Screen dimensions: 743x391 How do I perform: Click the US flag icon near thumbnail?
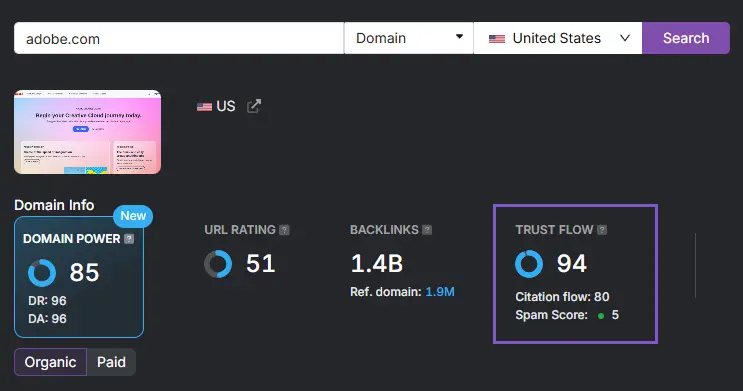[204, 107]
